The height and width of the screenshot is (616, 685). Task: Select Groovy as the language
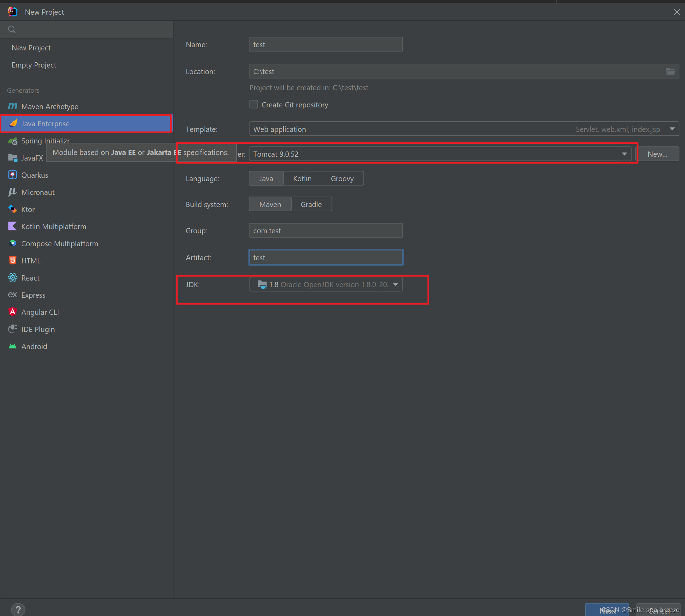tap(342, 178)
